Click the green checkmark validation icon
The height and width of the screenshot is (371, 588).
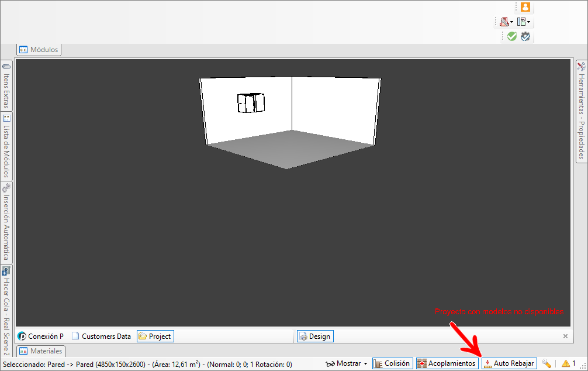(512, 36)
